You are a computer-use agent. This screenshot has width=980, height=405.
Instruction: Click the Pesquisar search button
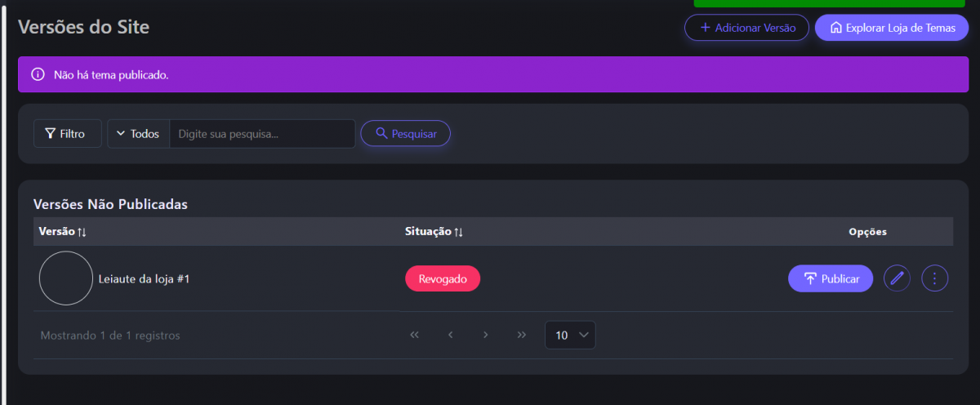point(405,134)
